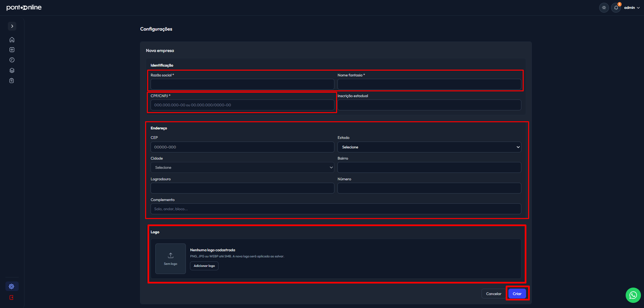Click the Número input field
Image resolution: width=644 pixels, height=308 pixels.
coord(429,188)
